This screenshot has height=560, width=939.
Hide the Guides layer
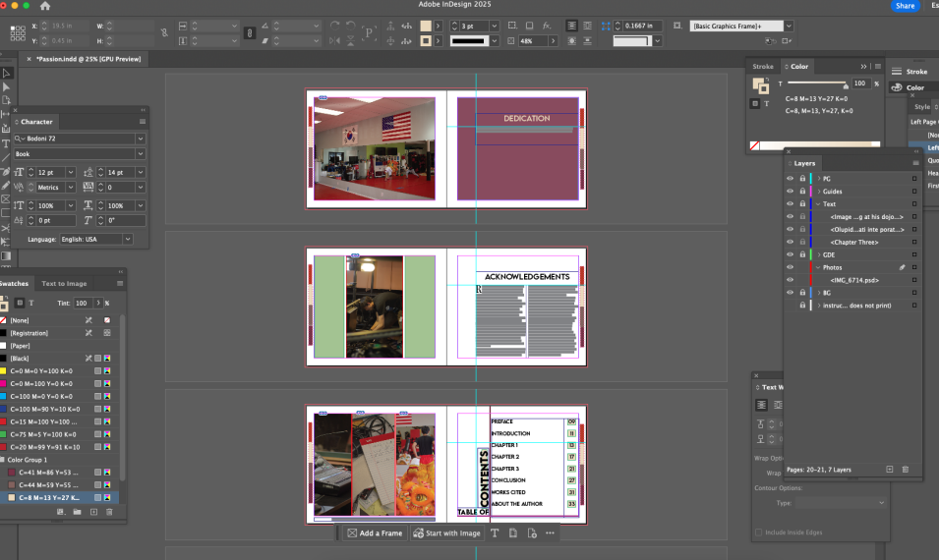pos(790,192)
